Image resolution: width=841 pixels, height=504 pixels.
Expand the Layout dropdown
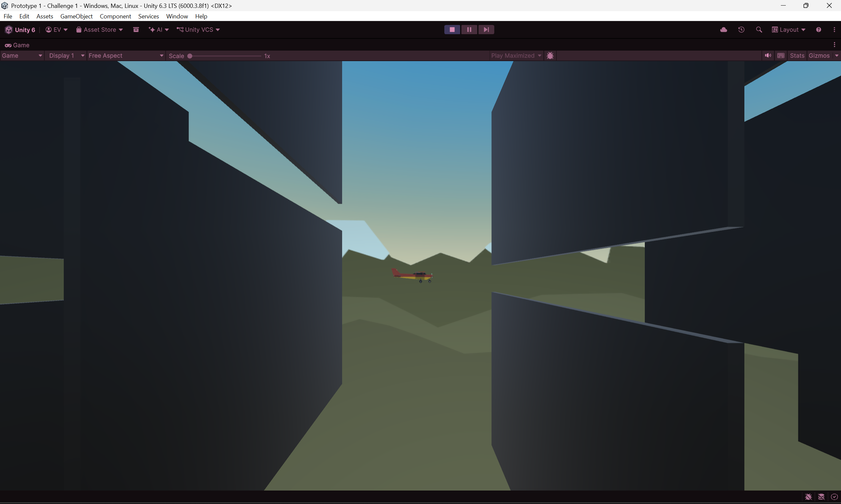(788, 30)
